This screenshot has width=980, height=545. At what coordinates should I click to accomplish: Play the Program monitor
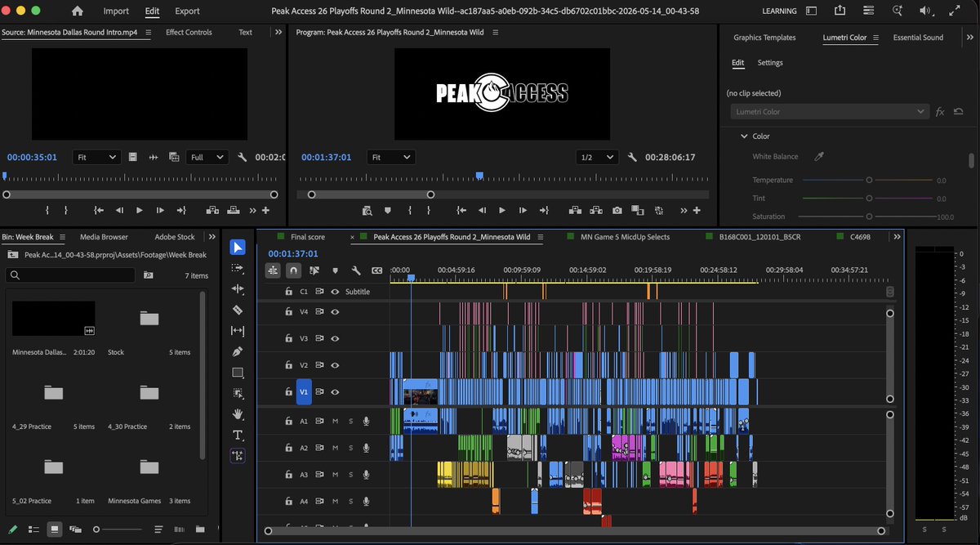click(501, 210)
